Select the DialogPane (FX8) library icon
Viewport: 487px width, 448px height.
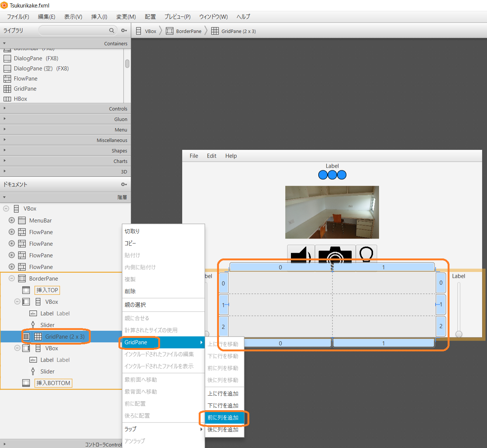7,58
